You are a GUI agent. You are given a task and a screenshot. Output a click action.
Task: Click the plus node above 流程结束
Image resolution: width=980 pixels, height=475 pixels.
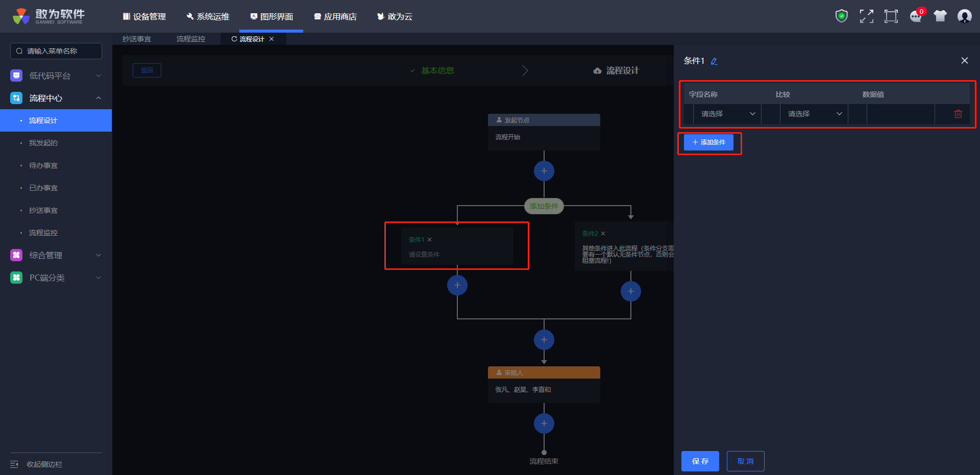pos(544,423)
